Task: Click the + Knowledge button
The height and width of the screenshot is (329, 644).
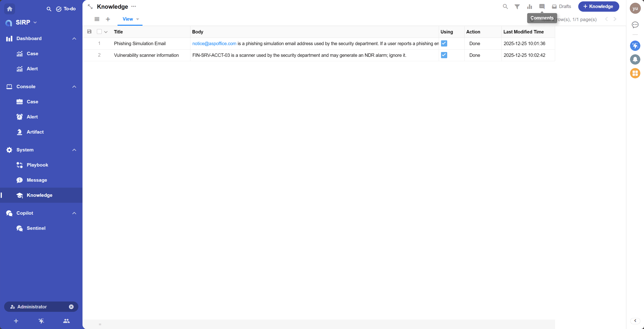Action: point(598,6)
